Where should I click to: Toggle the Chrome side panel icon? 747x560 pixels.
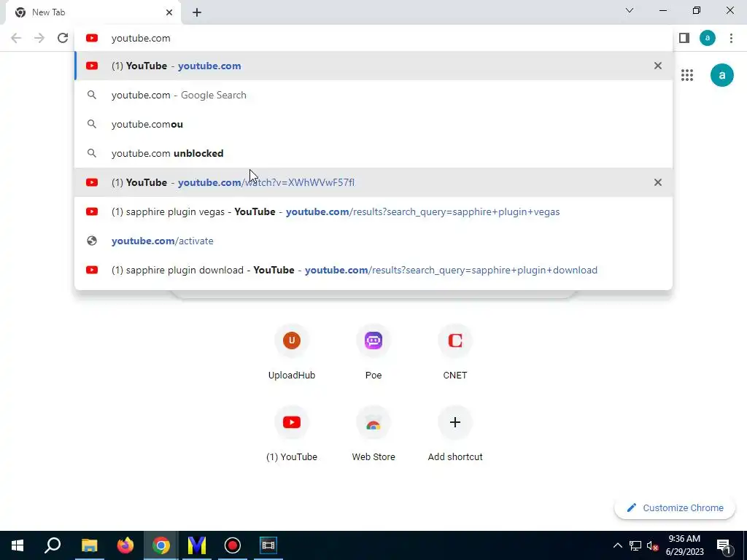pos(684,38)
